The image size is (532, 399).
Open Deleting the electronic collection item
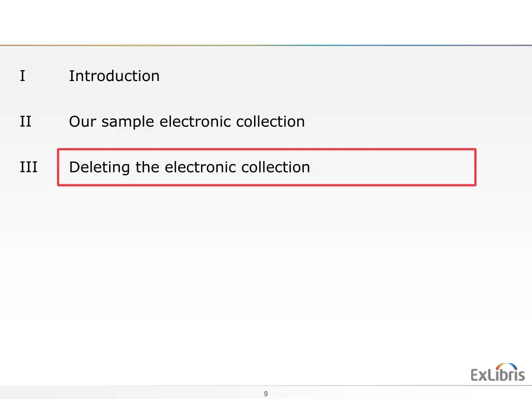[x=189, y=167]
